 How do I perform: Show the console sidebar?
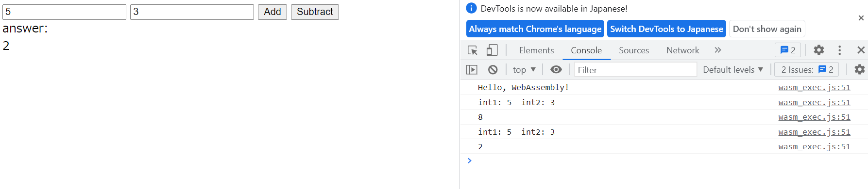(x=472, y=70)
